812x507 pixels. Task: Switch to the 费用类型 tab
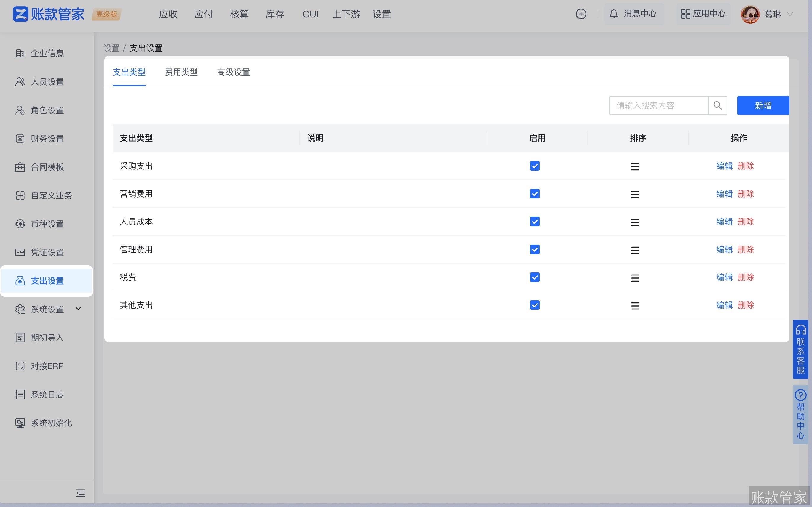tap(181, 72)
